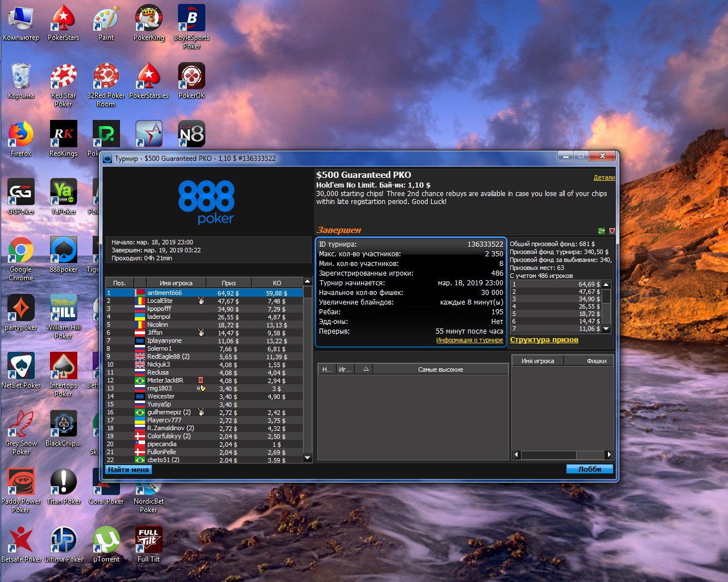Open the PokerOK desktop shortcut

(x=192, y=81)
